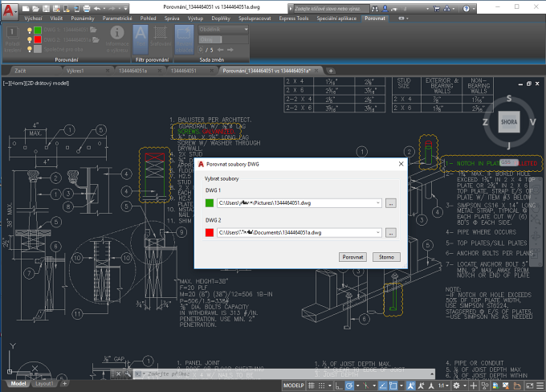The width and height of the screenshot is (546, 392).
Task: Toggle the Text comparison filter
Action: 141,39
